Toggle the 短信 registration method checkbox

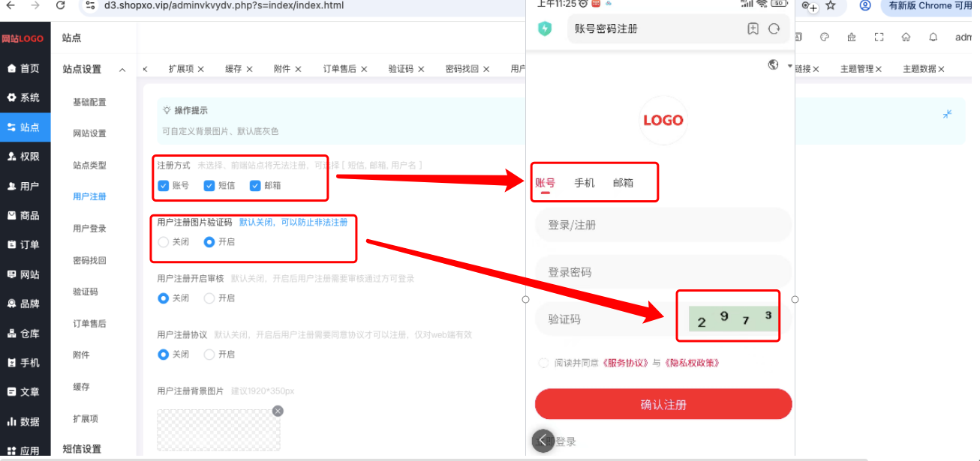pyautogui.click(x=209, y=185)
